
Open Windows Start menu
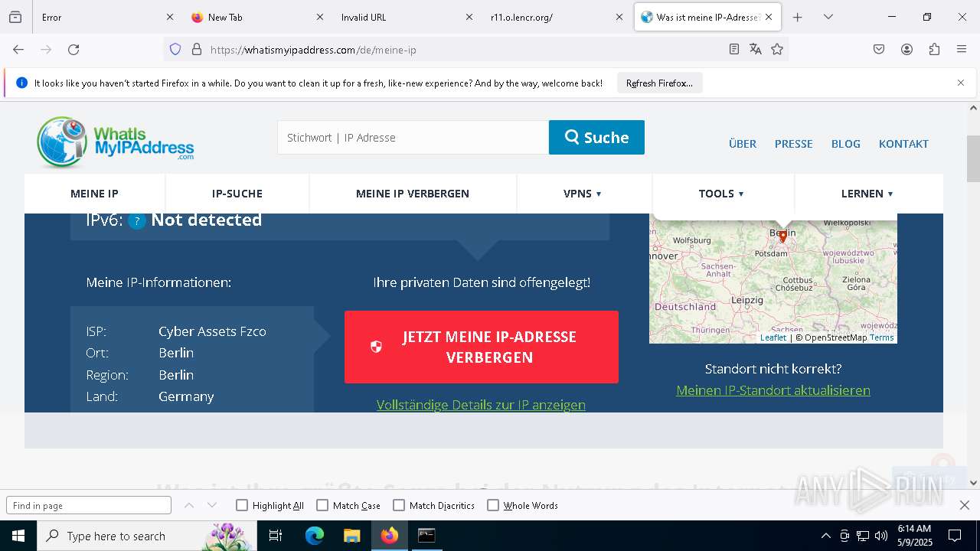[18, 536]
